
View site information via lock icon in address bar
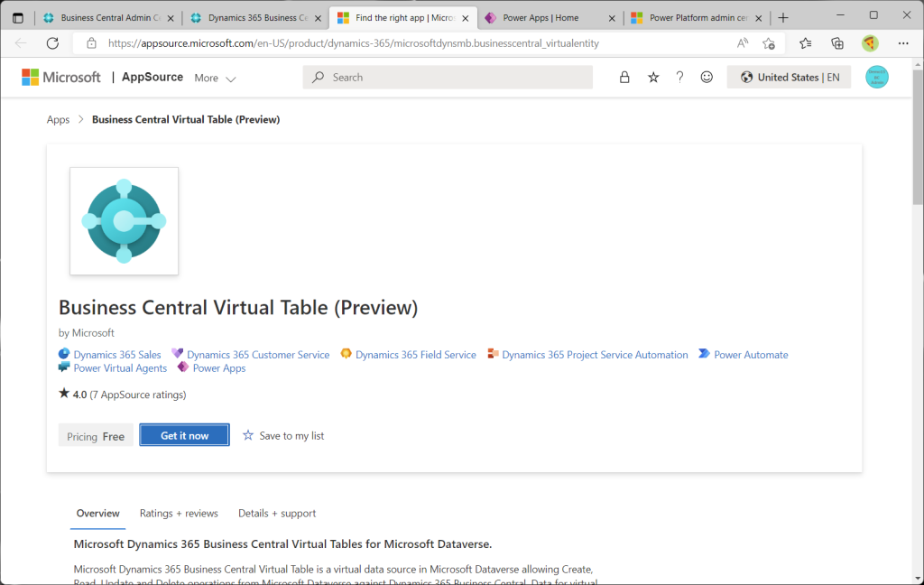91,43
